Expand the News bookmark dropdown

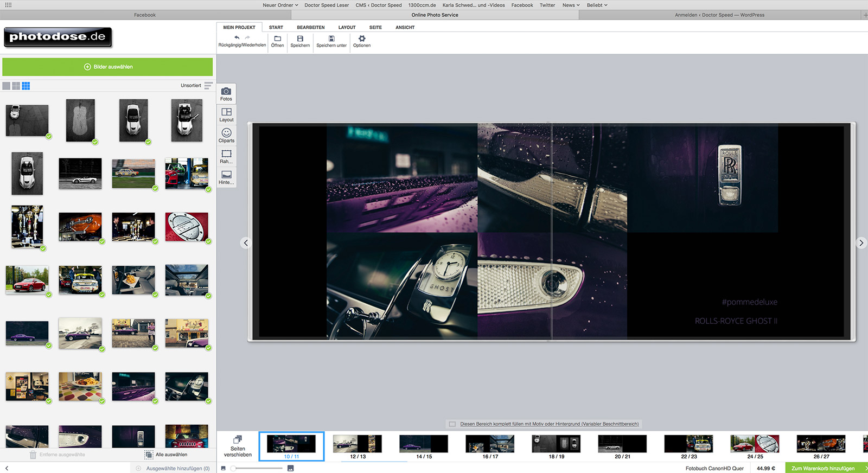tap(571, 5)
